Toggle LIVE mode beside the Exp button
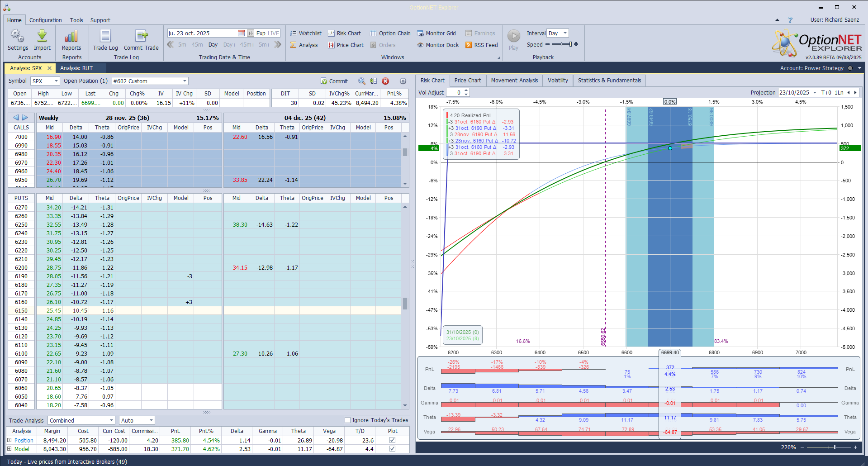This screenshot has width=868, height=466. pyautogui.click(x=274, y=33)
